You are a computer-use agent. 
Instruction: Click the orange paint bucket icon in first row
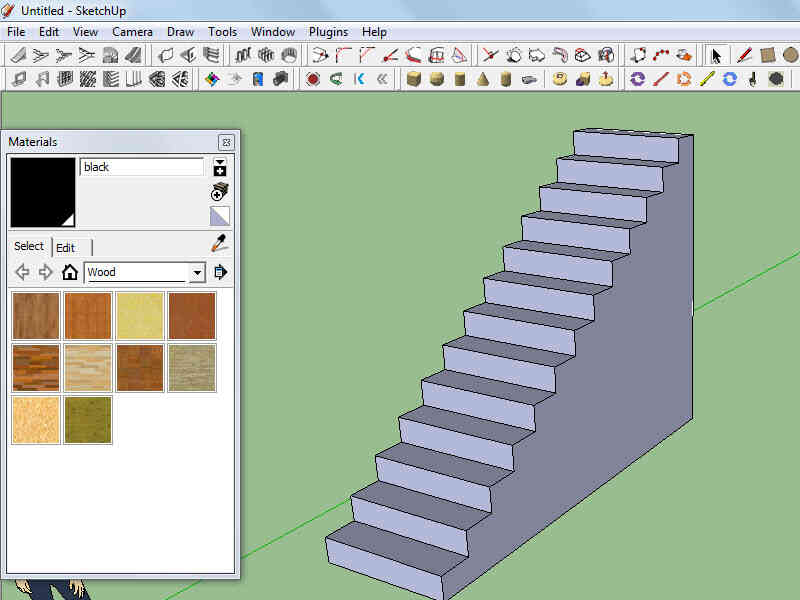pos(684,55)
